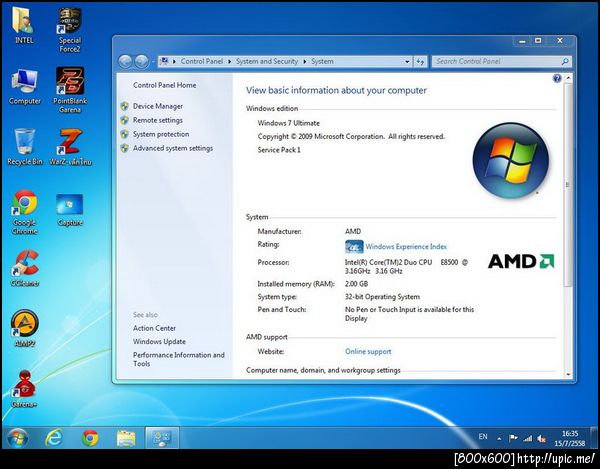Expand the Control Panel breadcrumb arrow

[x=230, y=62]
